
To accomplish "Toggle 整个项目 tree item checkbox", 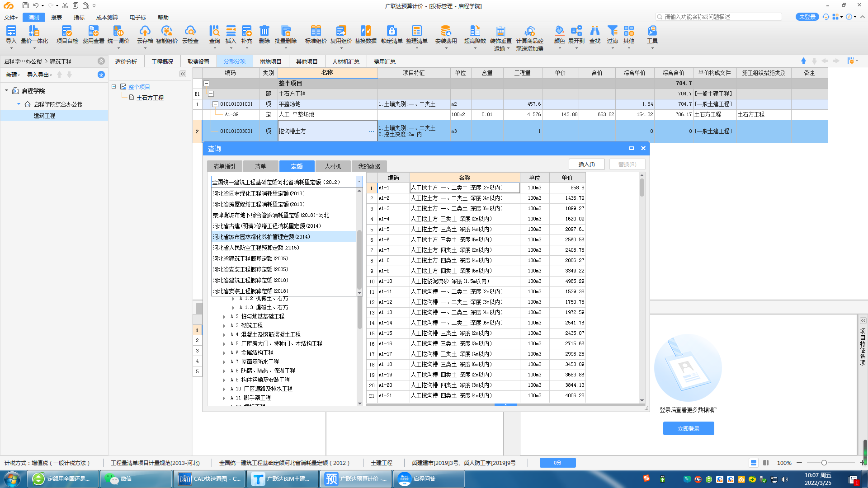I will [x=114, y=86].
